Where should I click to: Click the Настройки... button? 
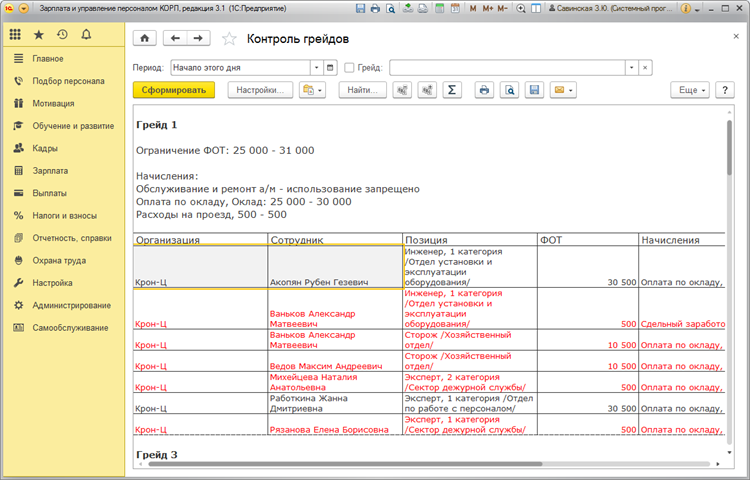260,90
